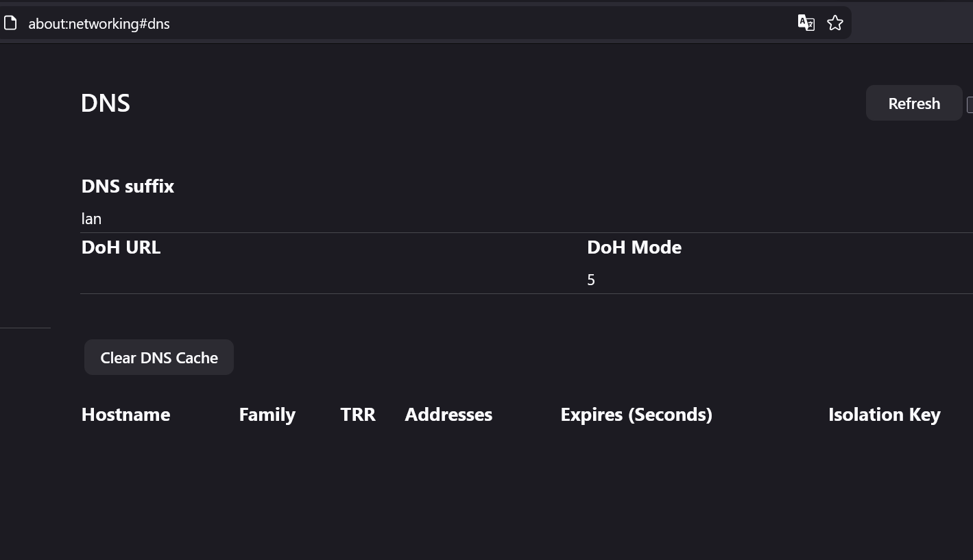
Task: Click the DNS page heading
Action: (106, 104)
